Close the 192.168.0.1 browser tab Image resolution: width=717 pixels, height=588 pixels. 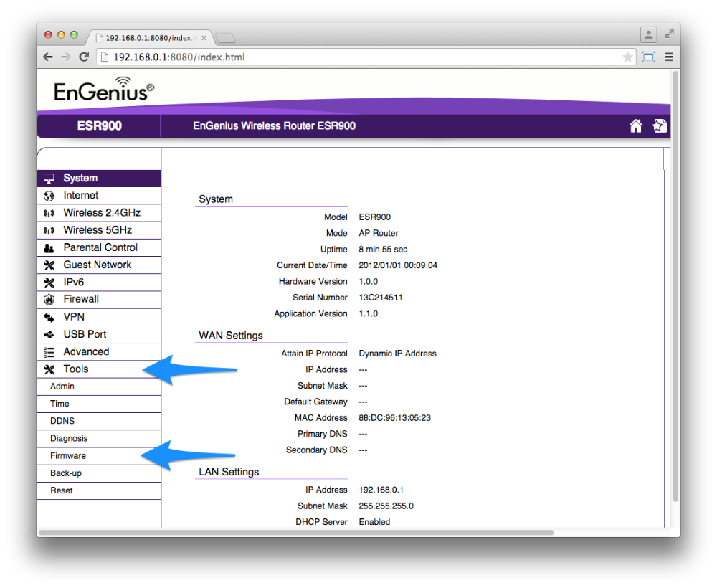[x=204, y=38]
